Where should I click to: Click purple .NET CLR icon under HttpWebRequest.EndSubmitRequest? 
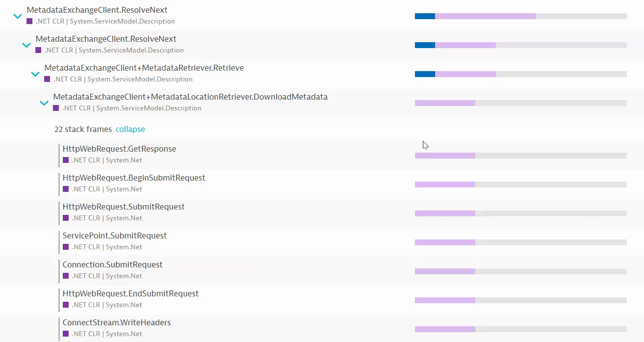tap(66, 305)
